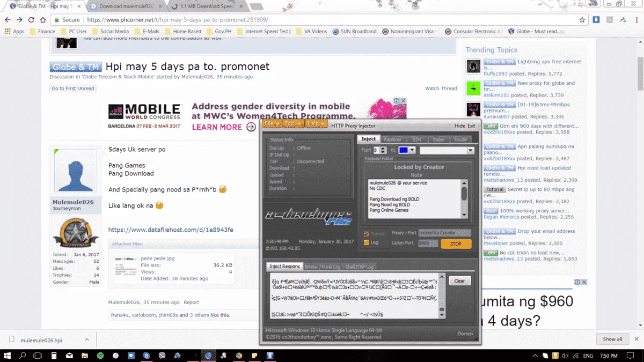Switch to the Dialer tab

pos(438,139)
